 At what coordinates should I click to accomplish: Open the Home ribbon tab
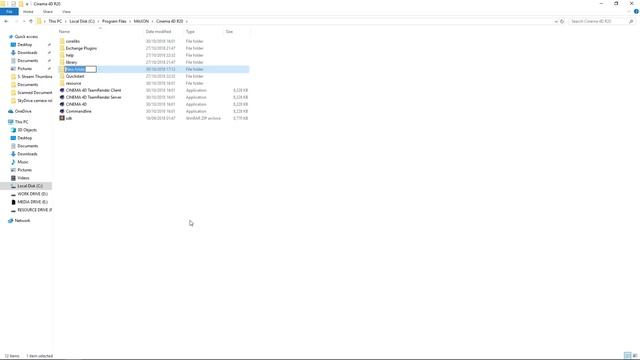point(28,12)
